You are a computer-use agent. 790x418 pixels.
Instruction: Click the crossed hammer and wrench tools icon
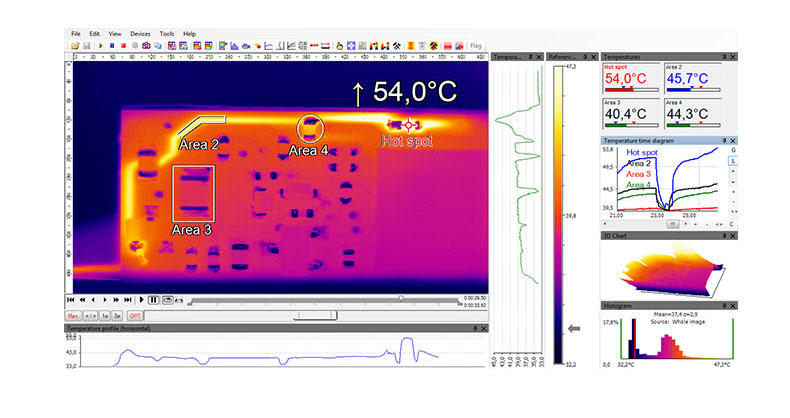click(397, 46)
